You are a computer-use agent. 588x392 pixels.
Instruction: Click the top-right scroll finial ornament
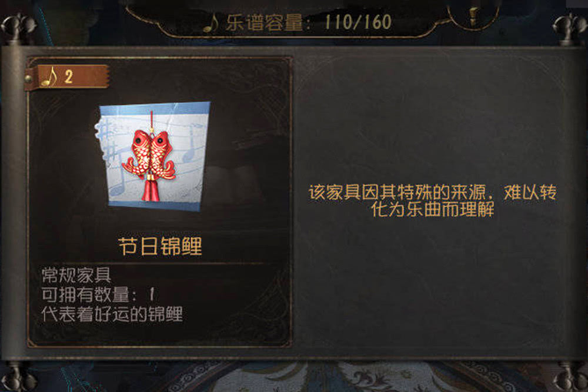coord(570,28)
